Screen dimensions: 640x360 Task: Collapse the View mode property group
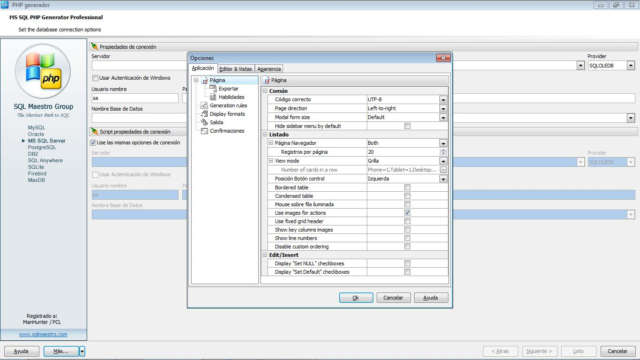(271, 161)
